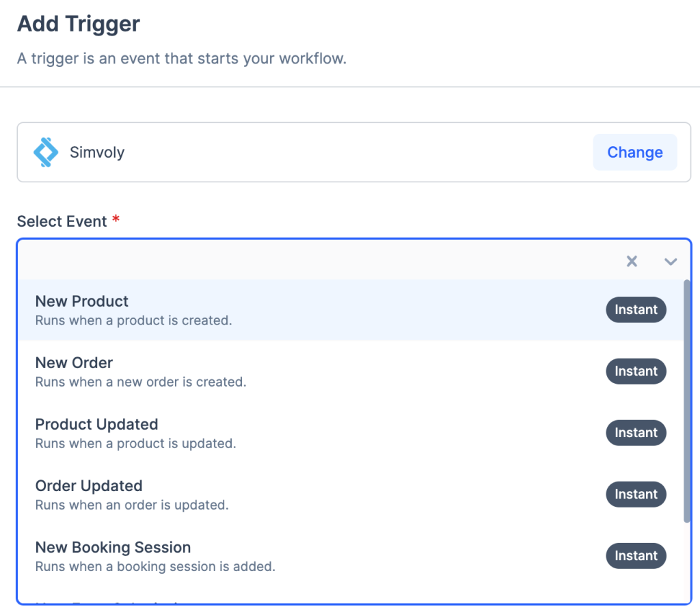Collapse the Select Event dropdown chevron
Screen dimensions: 700x612
[x=671, y=261]
